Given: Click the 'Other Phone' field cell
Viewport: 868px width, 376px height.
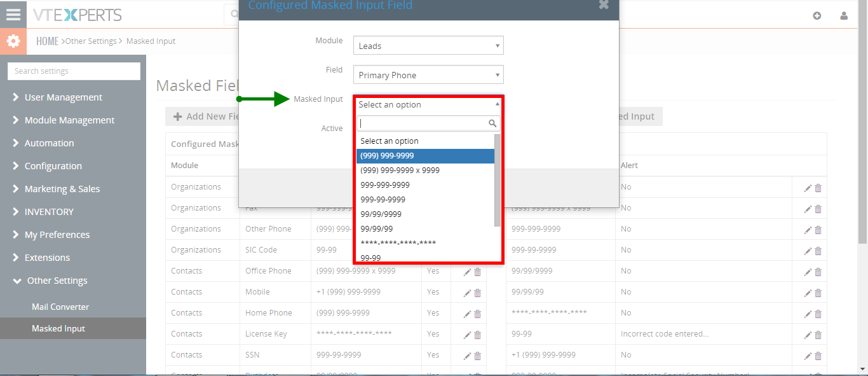Looking at the screenshot, I should point(268,229).
